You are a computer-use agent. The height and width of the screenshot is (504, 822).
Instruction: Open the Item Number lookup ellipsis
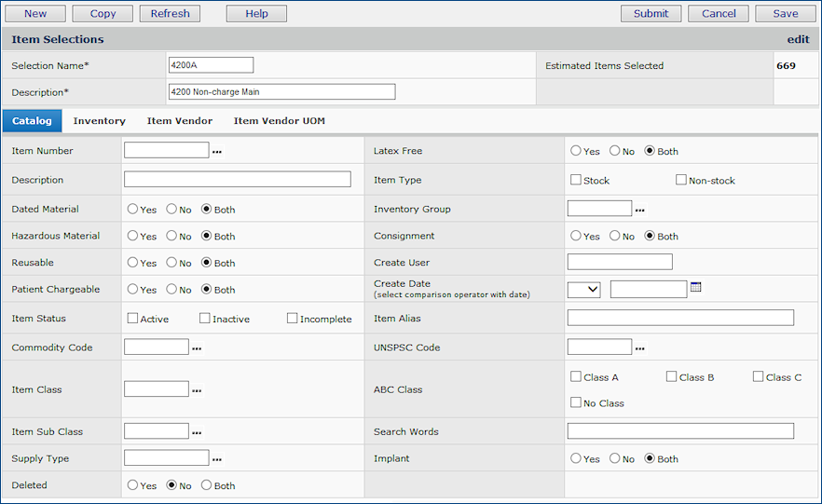[x=217, y=151]
